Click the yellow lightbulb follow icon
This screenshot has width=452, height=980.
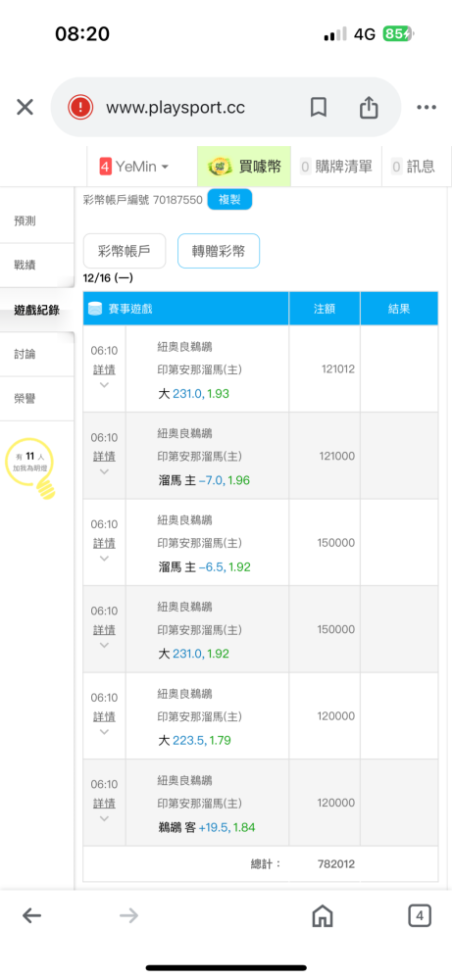pos(37,468)
